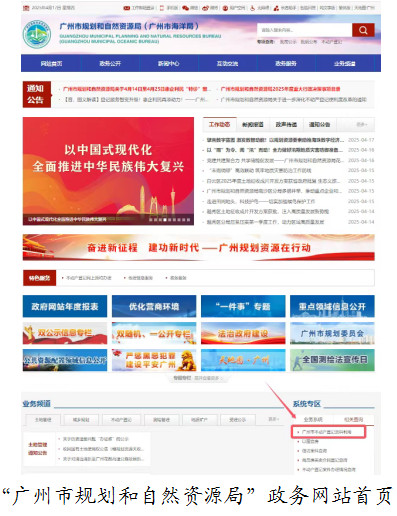Open 法治政府建设 banner tile
397x516 pixels.
pyautogui.click(x=243, y=333)
